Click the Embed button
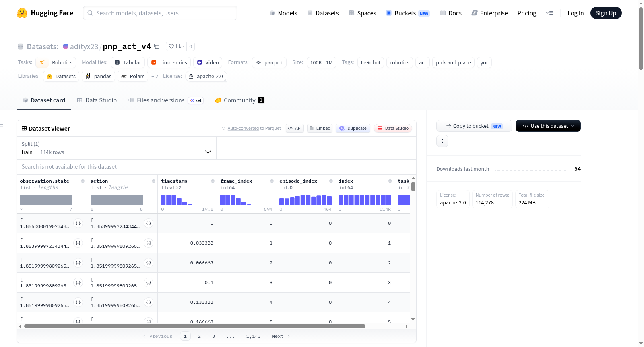 click(320, 128)
